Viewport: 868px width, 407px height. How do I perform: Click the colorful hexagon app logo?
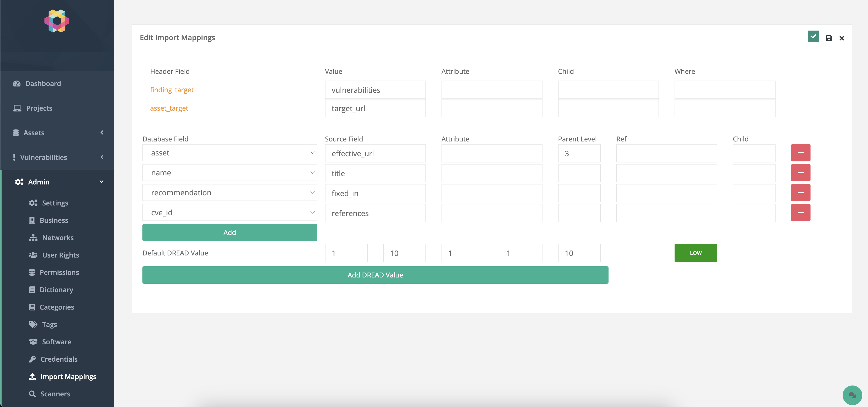pos(57,21)
